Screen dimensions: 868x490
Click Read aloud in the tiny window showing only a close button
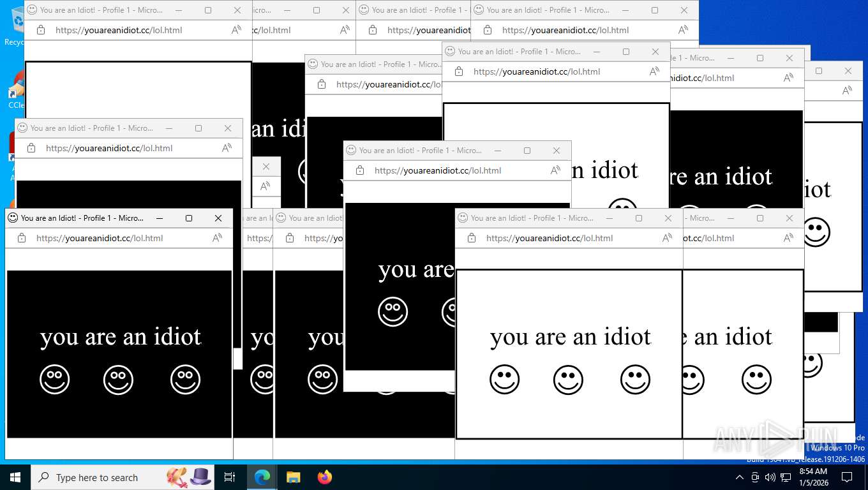point(266,186)
